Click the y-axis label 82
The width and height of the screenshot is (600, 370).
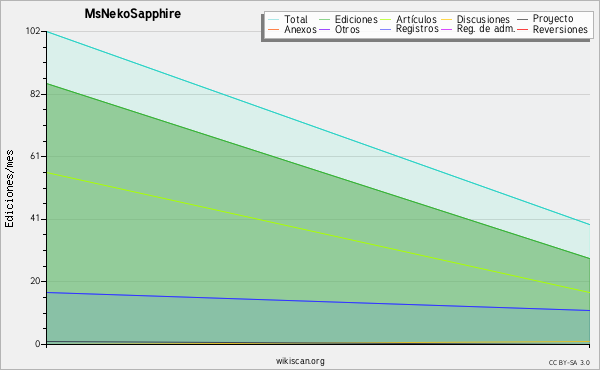click(x=35, y=94)
